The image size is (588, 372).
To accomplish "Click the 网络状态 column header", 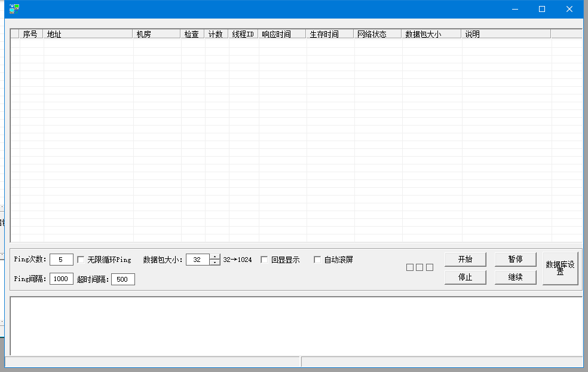I will coord(378,33).
